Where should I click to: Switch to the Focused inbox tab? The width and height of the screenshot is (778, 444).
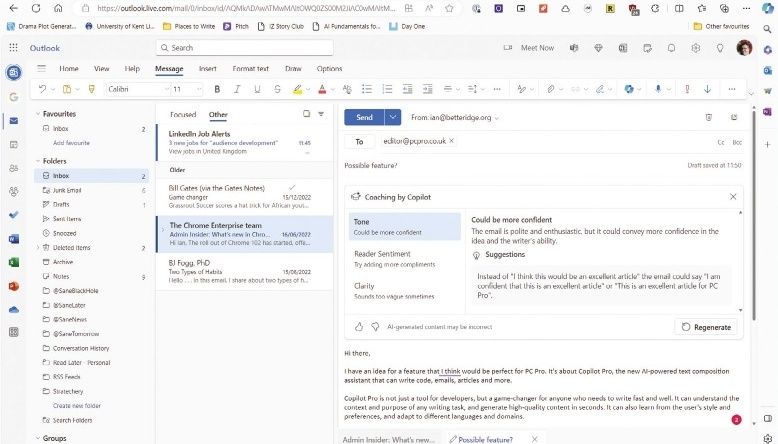click(183, 115)
